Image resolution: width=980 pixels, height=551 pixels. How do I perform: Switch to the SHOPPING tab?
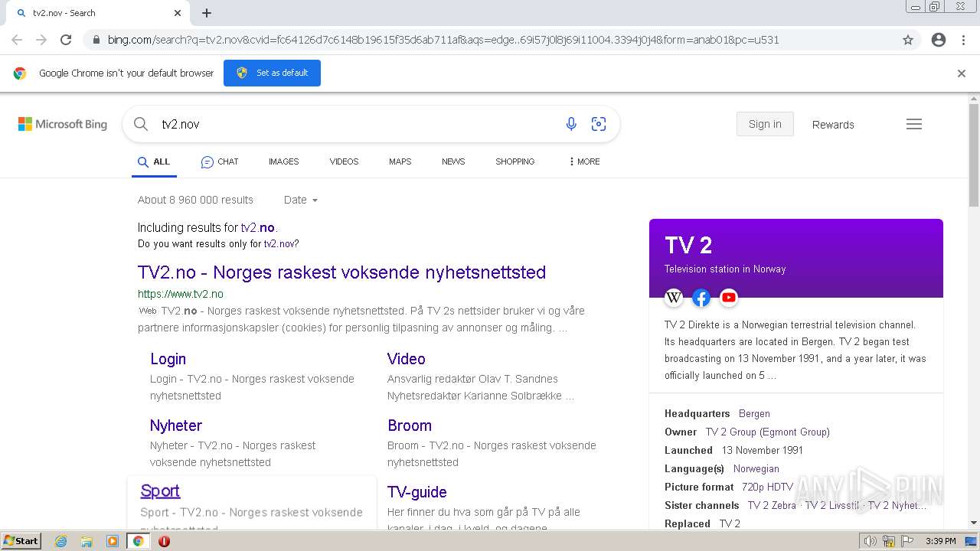coord(515,161)
